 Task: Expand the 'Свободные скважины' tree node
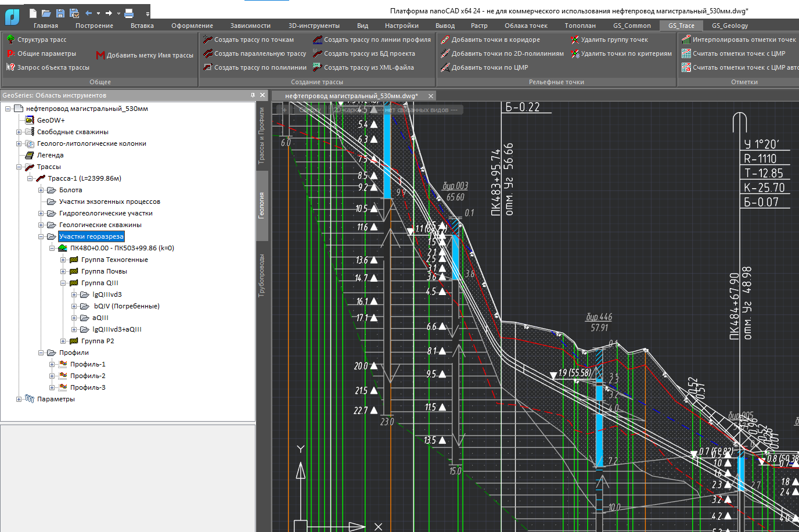19,132
